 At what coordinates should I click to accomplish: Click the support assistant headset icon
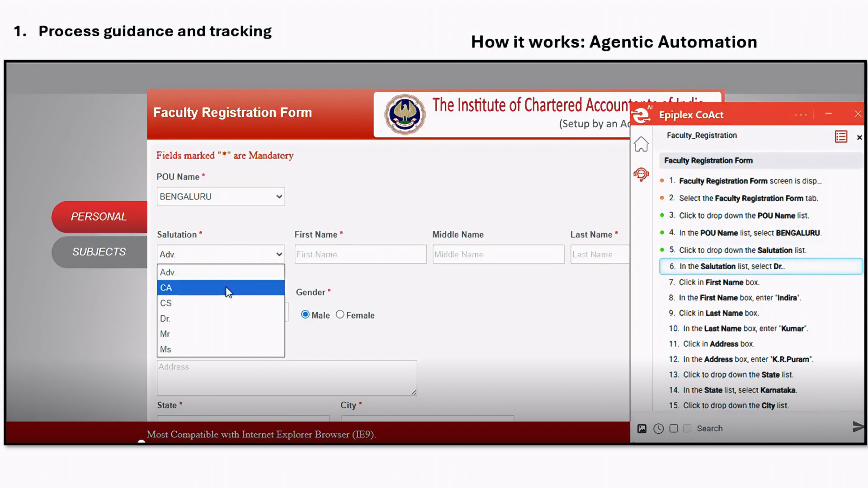pos(641,174)
